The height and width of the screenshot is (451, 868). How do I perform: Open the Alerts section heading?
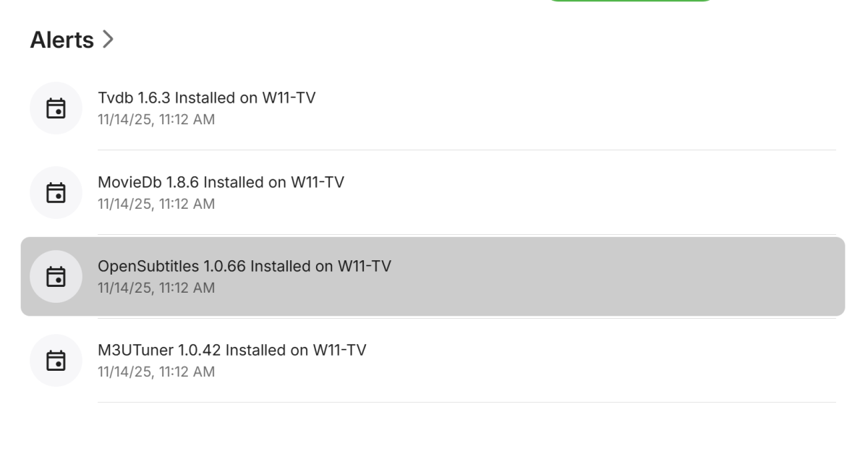click(x=61, y=40)
